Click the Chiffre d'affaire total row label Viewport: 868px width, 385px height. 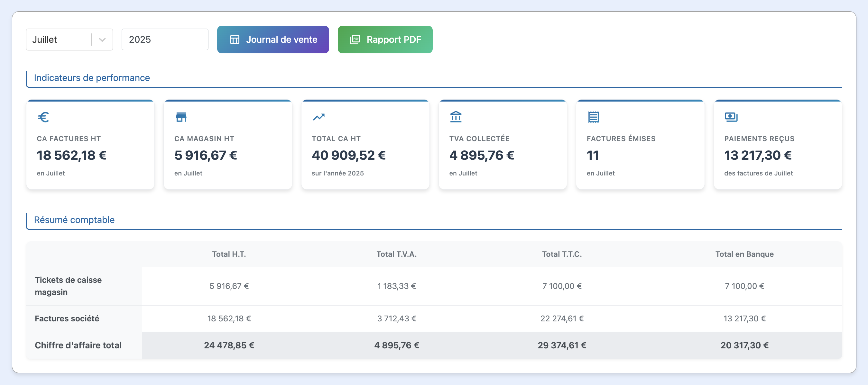[78, 345]
